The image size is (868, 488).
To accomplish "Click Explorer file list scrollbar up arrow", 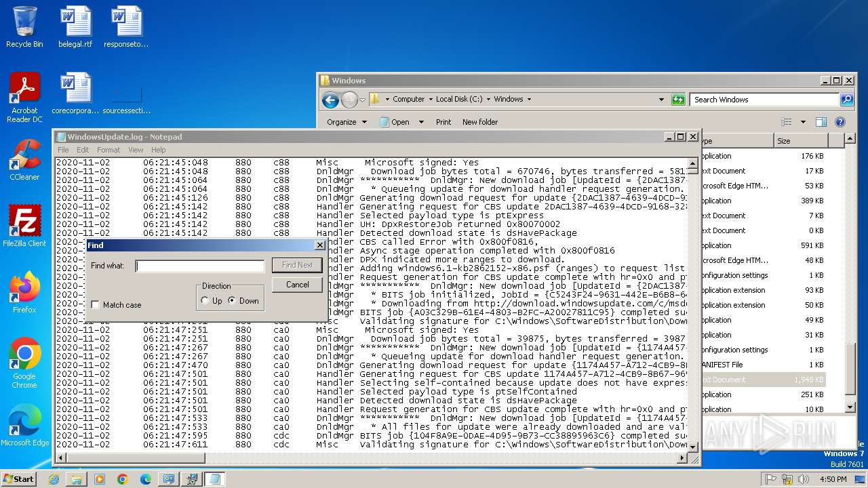I will click(x=851, y=140).
